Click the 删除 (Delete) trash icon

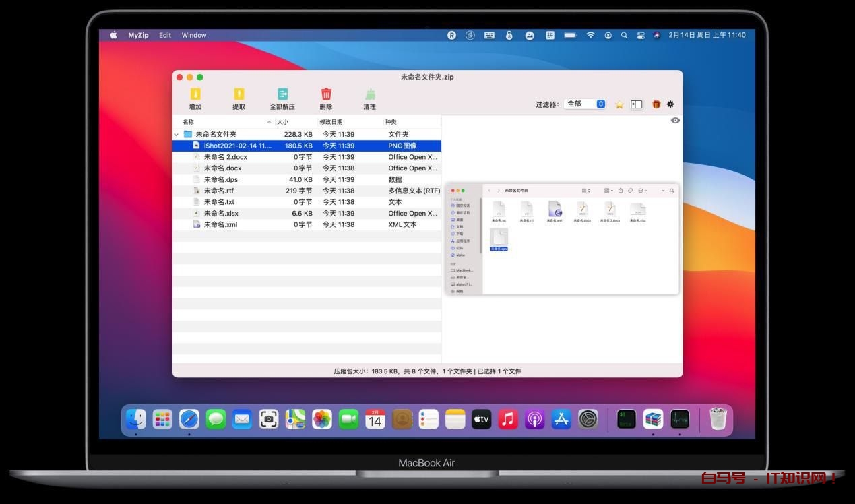click(x=326, y=94)
